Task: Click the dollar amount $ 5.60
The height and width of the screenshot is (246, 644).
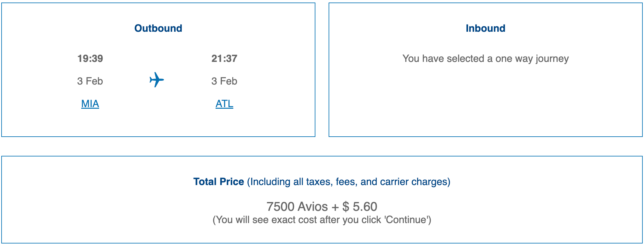Action: pyautogui.click(x=360, y=207)
